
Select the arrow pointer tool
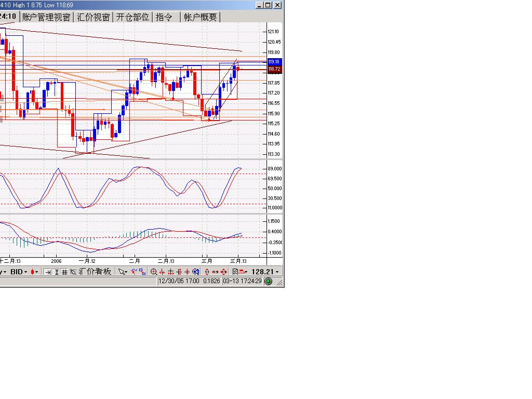[122, 272]
